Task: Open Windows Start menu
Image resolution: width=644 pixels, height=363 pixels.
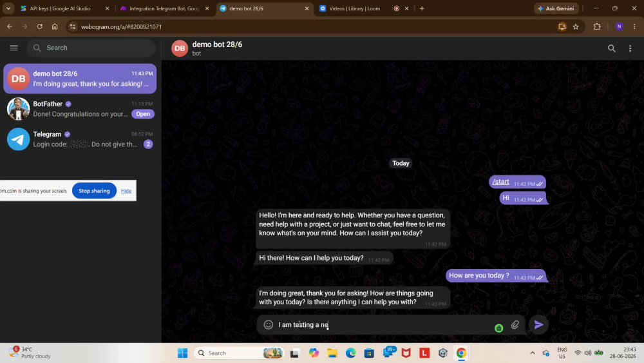Action: point(182,353)
